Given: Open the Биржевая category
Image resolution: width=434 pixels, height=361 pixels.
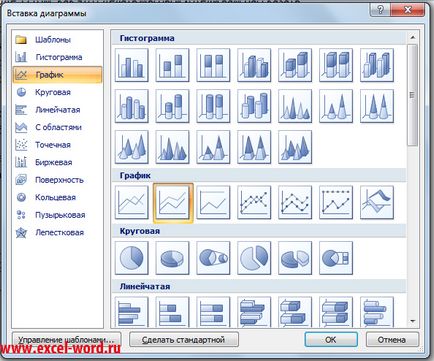Looking at the screenshot, I should [x=57, y=162].
